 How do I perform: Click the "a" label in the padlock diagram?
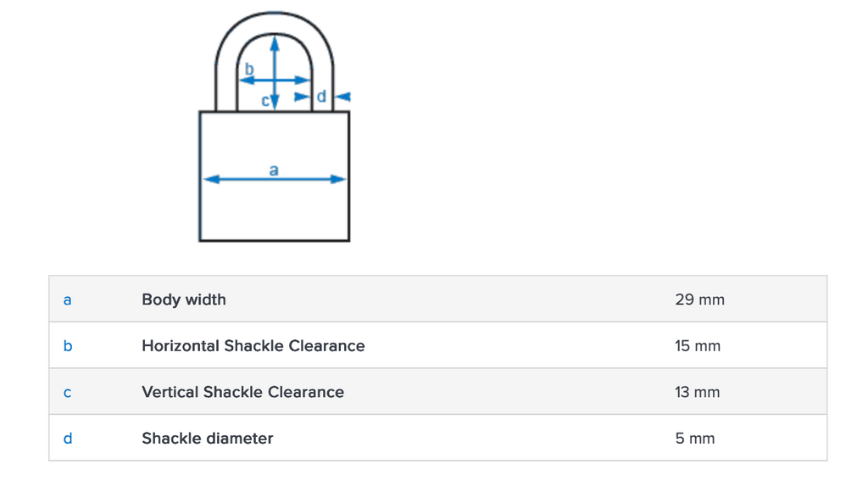click(274, 170)
